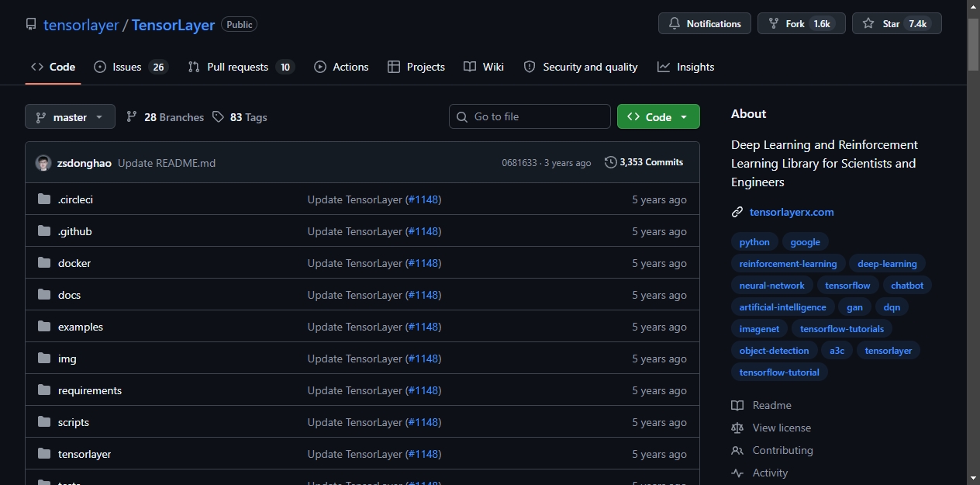This screenshot has width=980, height=485.
Task: Open the tensorlayer owner link
Action: click(81, 25)
